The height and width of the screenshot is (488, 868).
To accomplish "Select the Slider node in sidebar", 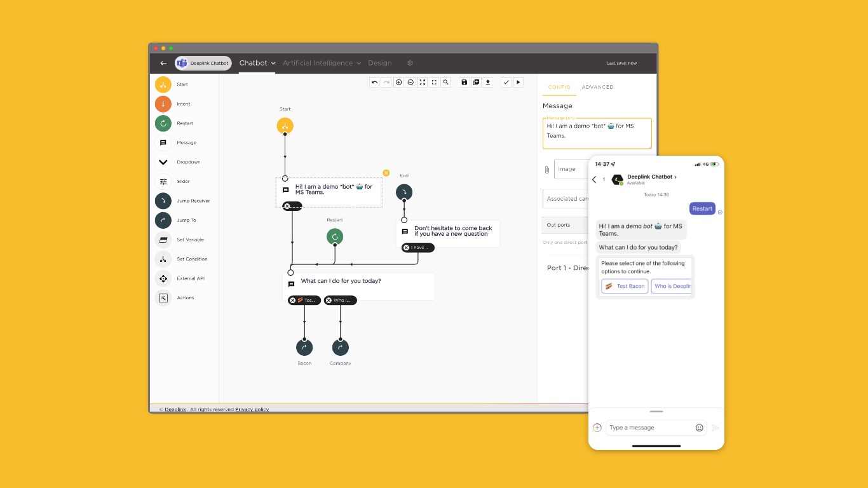I will [x=163, y=182].
